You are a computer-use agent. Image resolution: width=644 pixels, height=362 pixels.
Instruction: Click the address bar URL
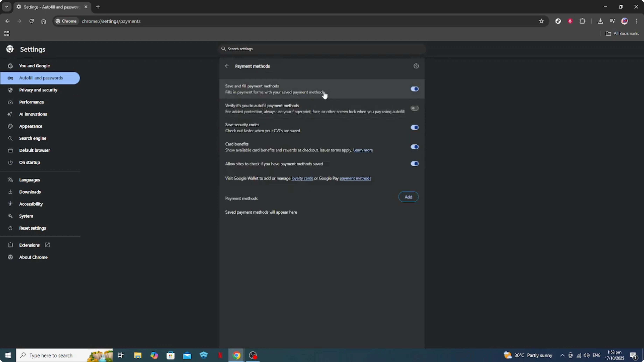(111, 21)
